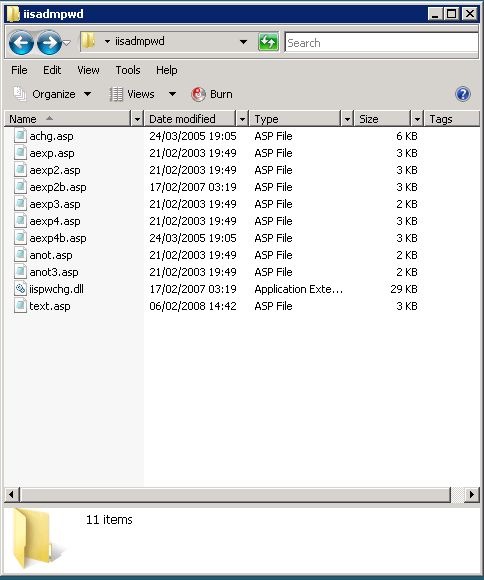
Task: Open the File menu
Action: tap(19, 70)
